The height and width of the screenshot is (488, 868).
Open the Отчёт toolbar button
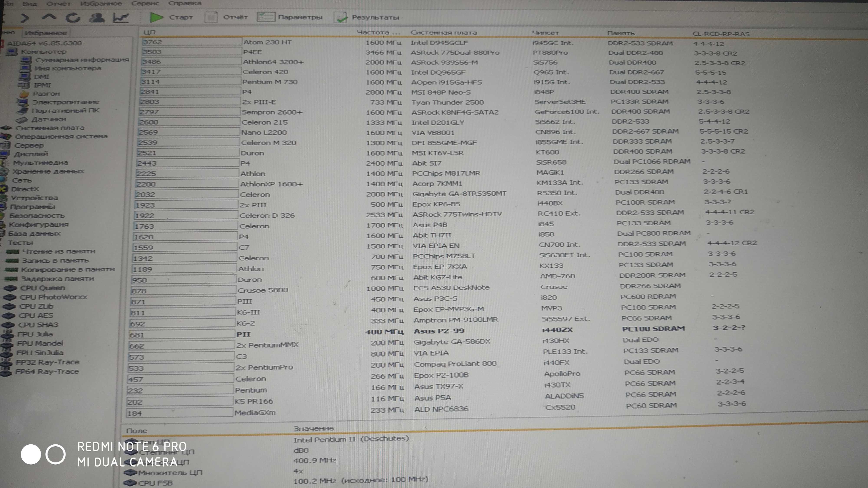click(226, 17)
